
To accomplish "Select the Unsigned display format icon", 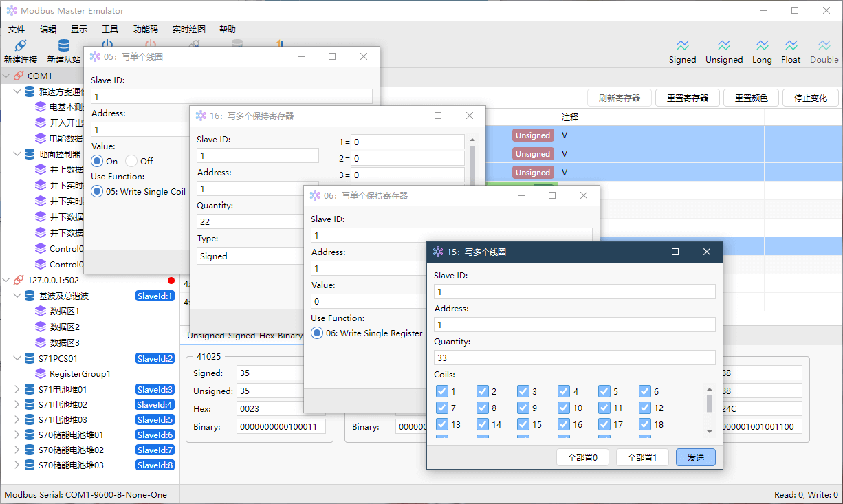I will coord(724,45).
